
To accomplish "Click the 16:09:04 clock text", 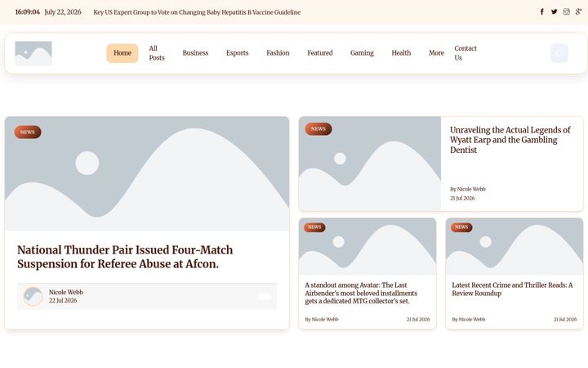I will [28, 12].
